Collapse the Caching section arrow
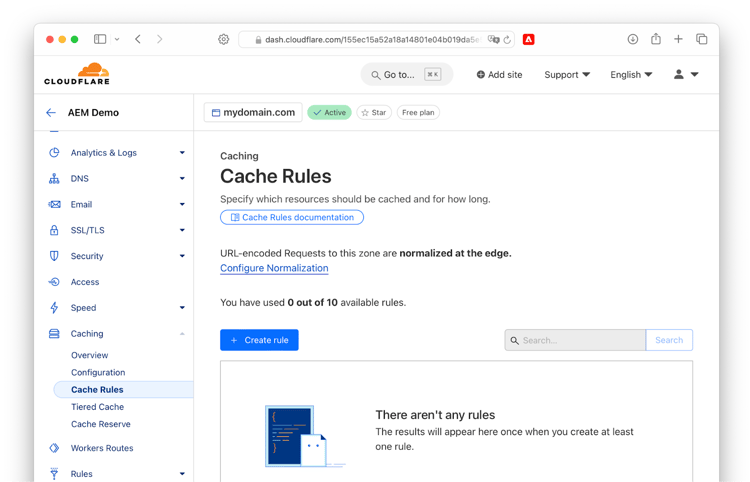The height and width of the screenshot is (482, 750). [182, 333]
